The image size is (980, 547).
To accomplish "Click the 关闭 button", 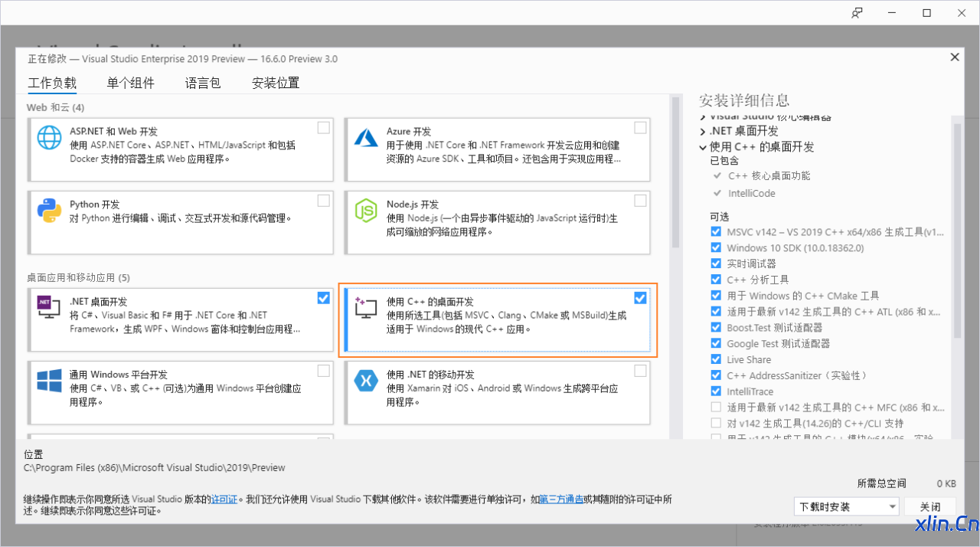I will click(930, 507).
